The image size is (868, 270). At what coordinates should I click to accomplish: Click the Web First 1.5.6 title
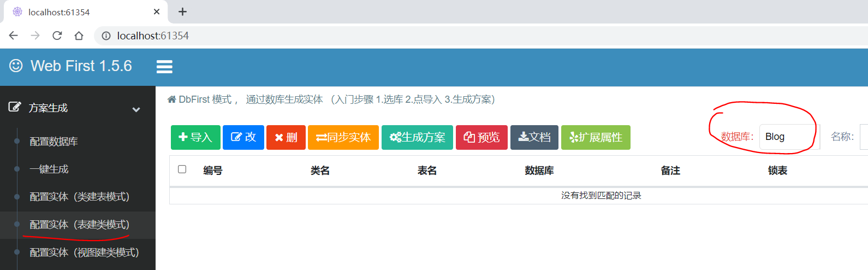(x=81, y=66)
